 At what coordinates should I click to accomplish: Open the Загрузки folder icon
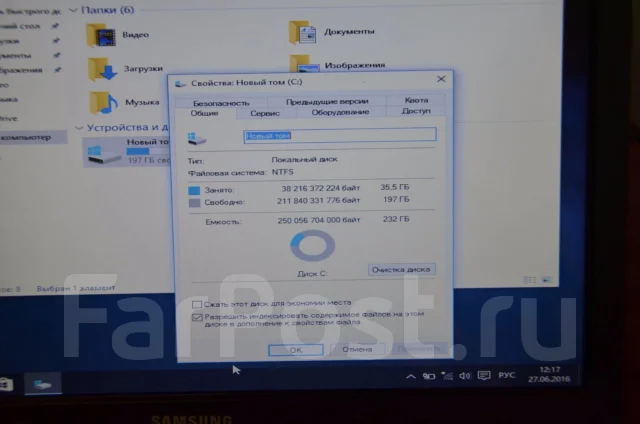[102, 69]
